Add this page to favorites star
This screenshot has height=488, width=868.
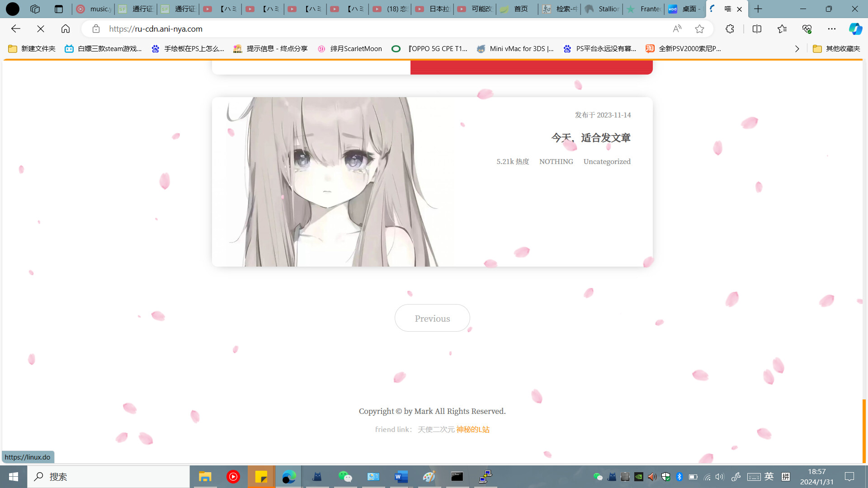pyautogui.click(x=699, y=29)
